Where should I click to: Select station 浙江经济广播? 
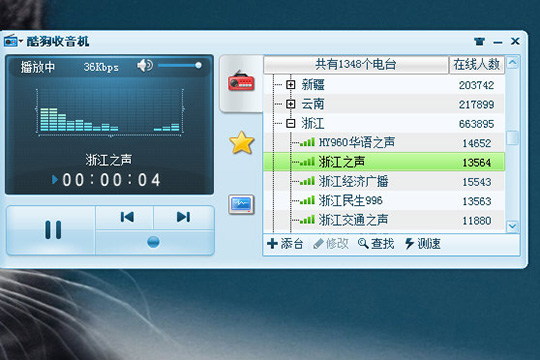[x=384, y=181]
